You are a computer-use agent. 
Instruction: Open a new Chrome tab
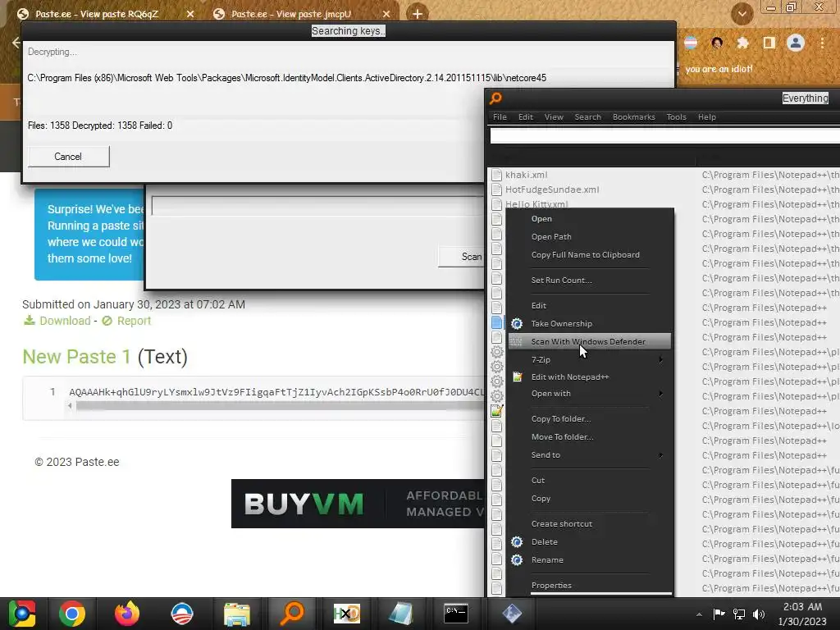pos(418,14)
